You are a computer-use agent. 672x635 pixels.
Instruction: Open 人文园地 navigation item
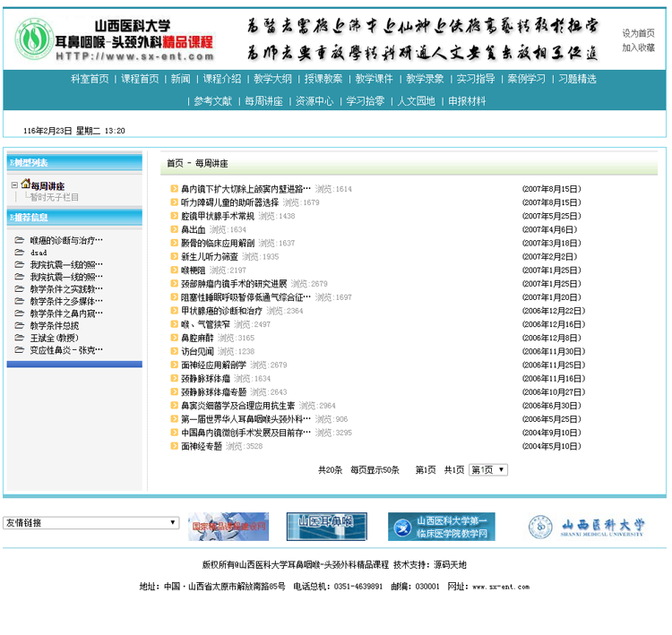point(416,101)
